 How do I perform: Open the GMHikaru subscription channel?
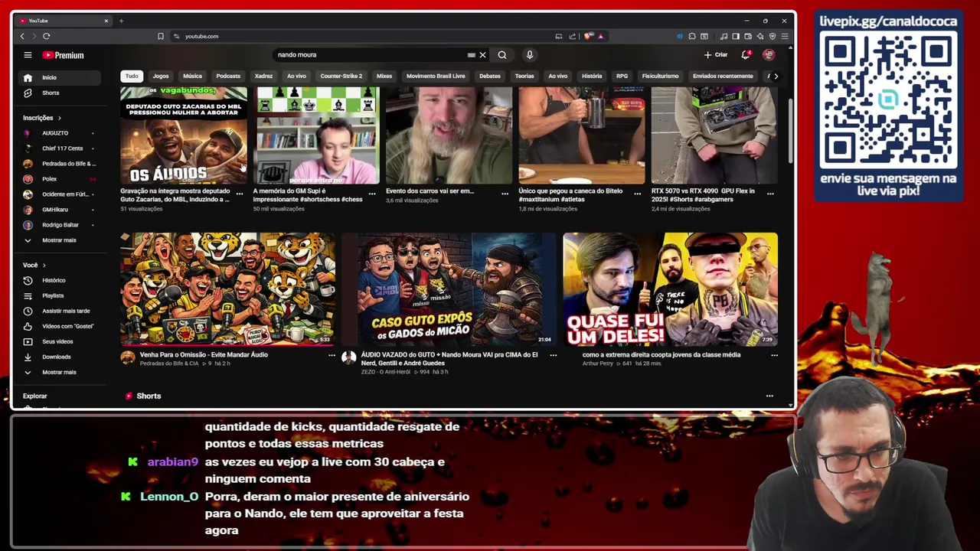[x=60, y=210]
